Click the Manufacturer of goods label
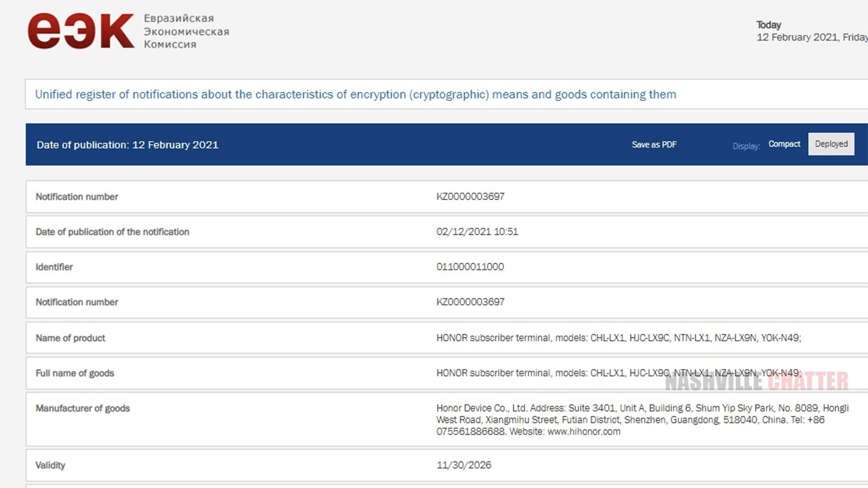 (x=82, y=408)
